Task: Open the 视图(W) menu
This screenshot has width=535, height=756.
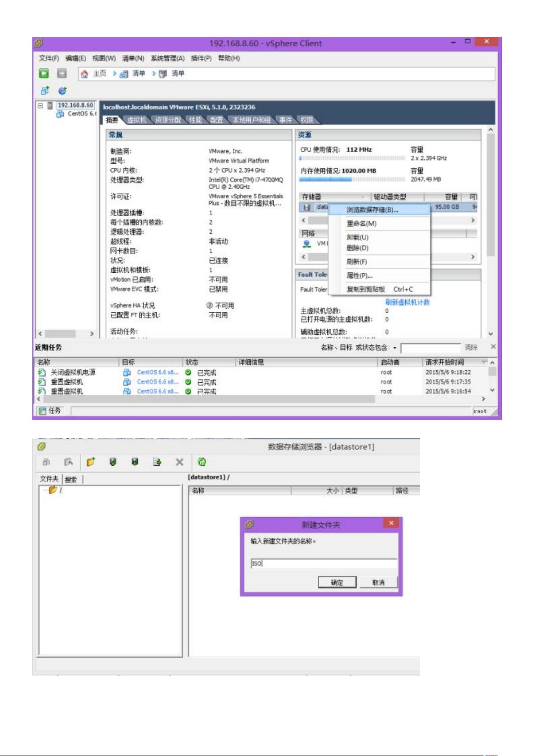Action: pyautogui.click(x=104, y=58)
